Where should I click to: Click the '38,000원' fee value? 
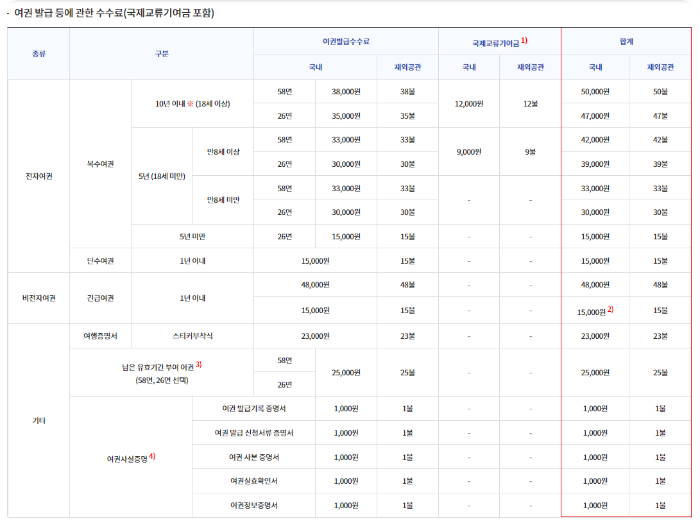point(346,92)
